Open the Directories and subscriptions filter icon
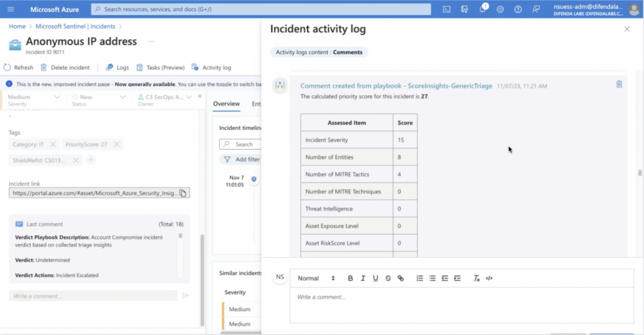 point(465,9)
